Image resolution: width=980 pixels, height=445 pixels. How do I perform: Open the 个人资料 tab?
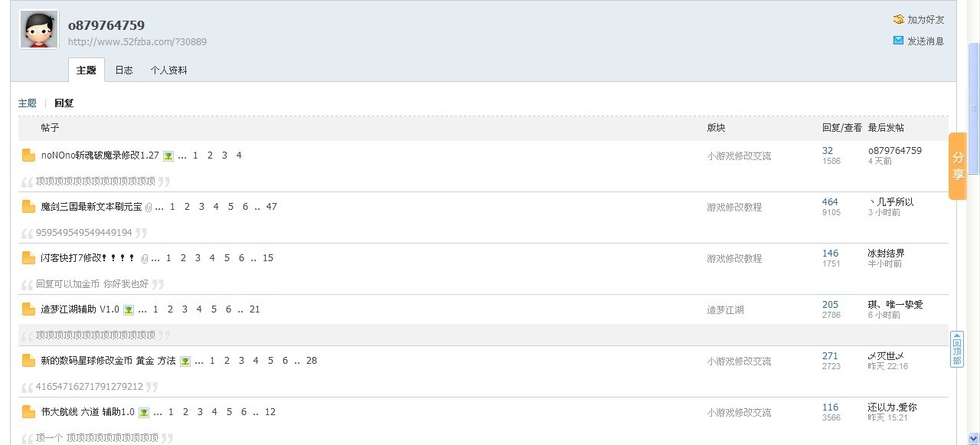168,70
